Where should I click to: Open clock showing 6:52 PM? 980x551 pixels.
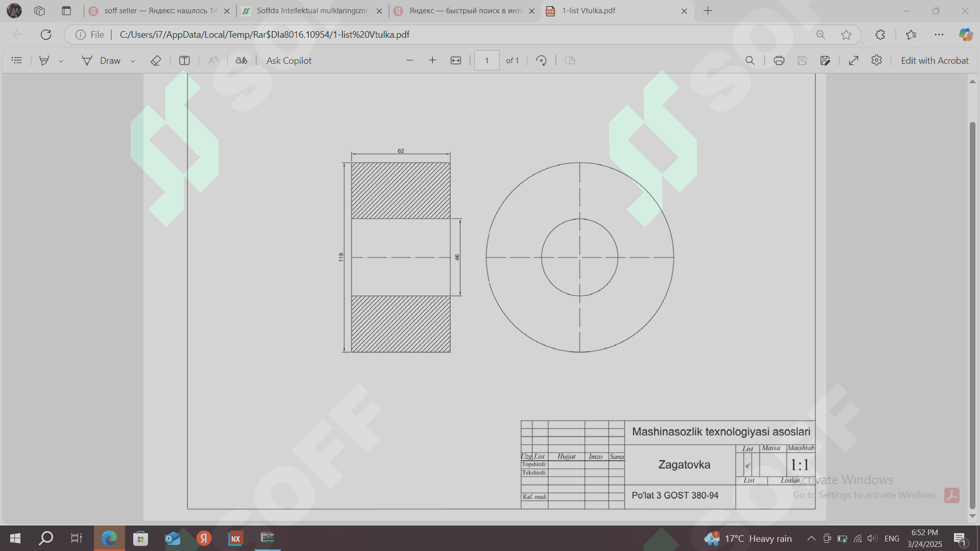click(924, 538)
